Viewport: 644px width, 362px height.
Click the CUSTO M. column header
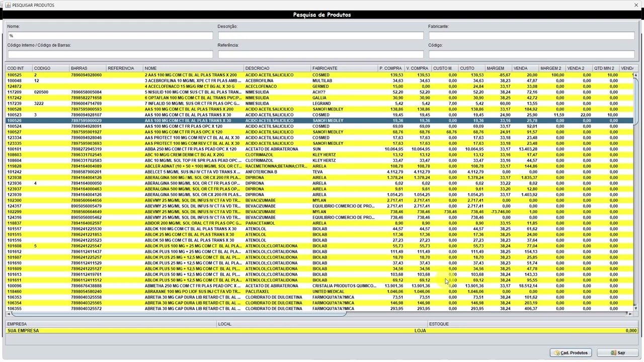(x=445, y=68)
